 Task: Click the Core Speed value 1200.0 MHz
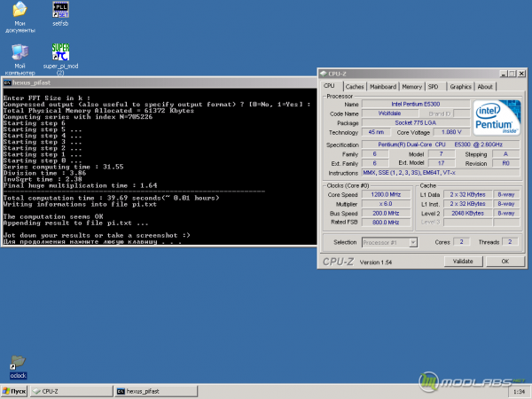coord(386,194)
